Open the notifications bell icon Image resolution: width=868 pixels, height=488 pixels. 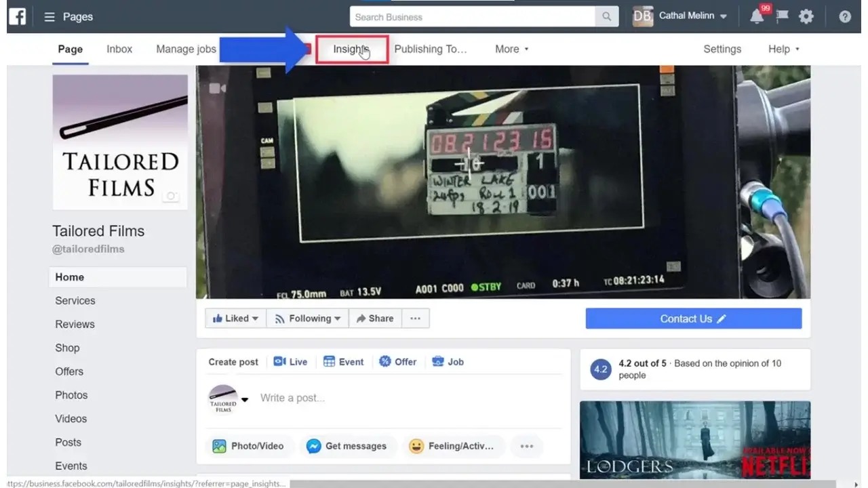click(757, 17)
